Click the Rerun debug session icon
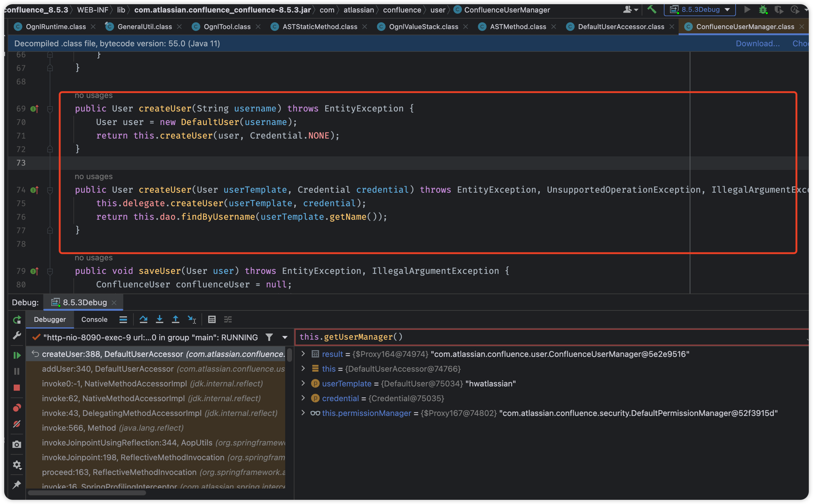This screenshot has width=813, height=504. click(x=17, y=320)
